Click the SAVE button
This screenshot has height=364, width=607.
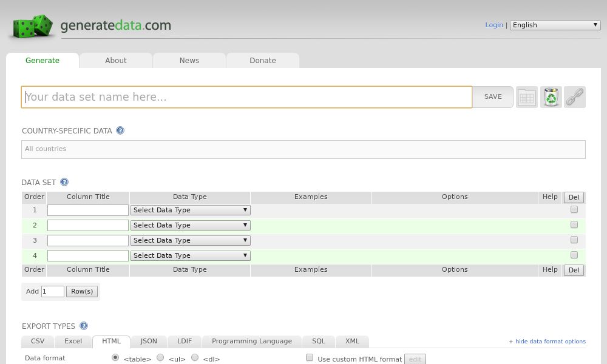point(493,96)
